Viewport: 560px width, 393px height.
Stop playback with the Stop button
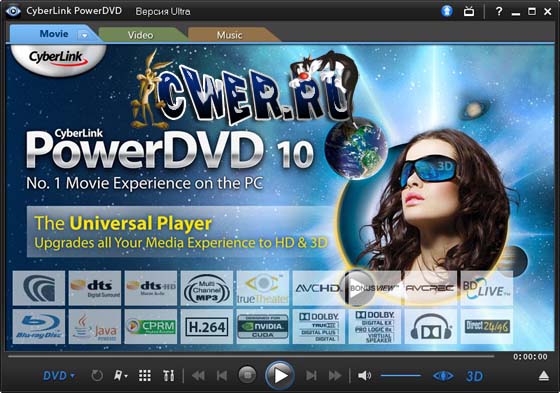pos(247,375)
